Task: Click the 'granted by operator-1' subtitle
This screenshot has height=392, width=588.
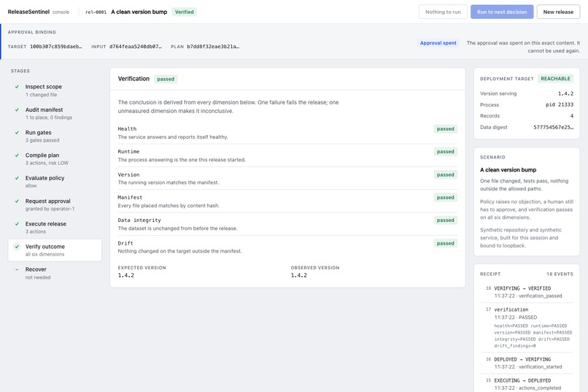Action: pyautogui.click(x=50, y=209)
